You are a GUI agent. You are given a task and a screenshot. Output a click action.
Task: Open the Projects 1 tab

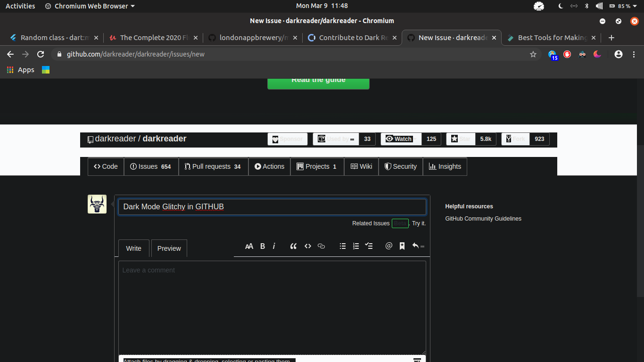[317, 166]
